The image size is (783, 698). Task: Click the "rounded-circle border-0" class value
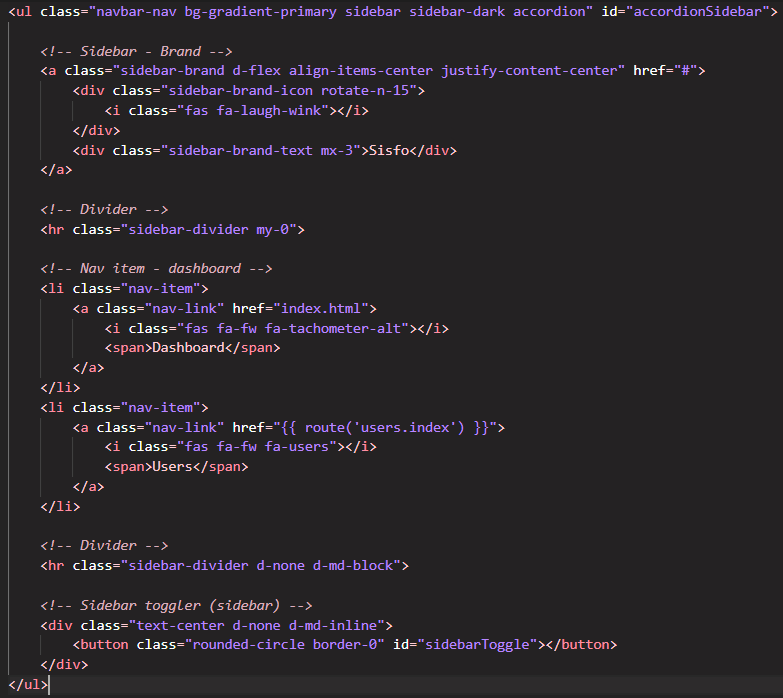[284, 645]
